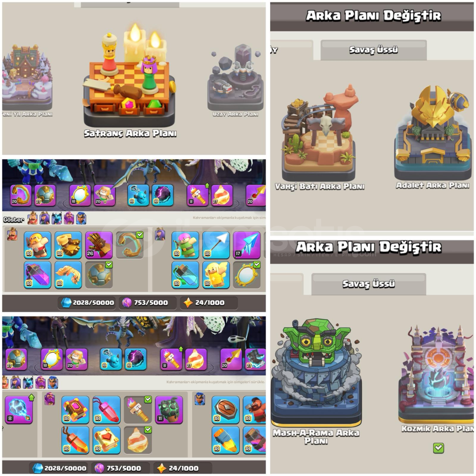
Task: Select the Satranç Arka Planı chessboard scenery
Action: (130, 79)
